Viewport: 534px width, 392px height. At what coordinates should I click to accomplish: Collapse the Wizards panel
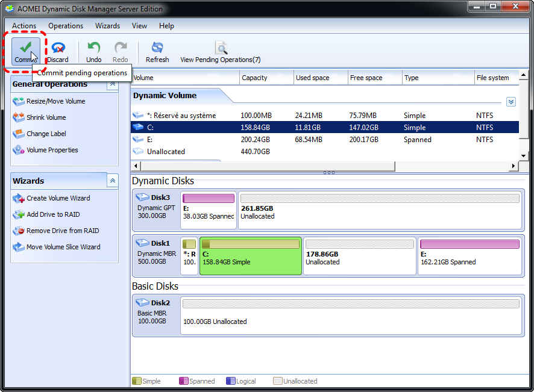[112, 181]
